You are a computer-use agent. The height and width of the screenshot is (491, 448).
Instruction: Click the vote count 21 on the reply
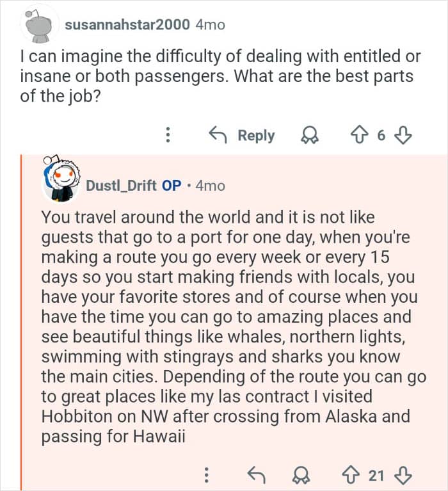[x=376, y=475]
